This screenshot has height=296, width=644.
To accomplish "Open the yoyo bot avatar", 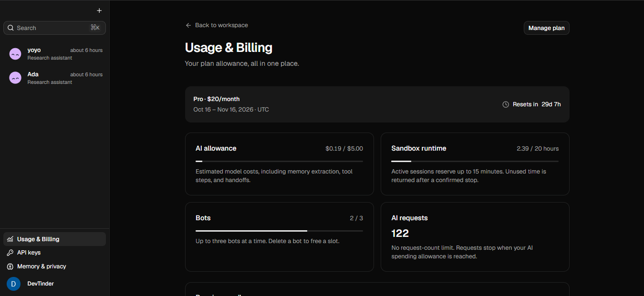I will [15, 54].
